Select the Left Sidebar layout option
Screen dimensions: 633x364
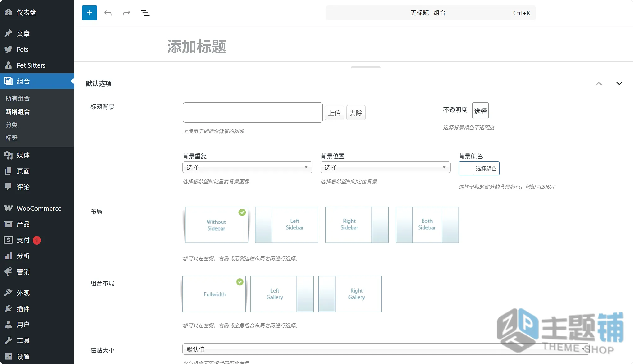point(287,225)
